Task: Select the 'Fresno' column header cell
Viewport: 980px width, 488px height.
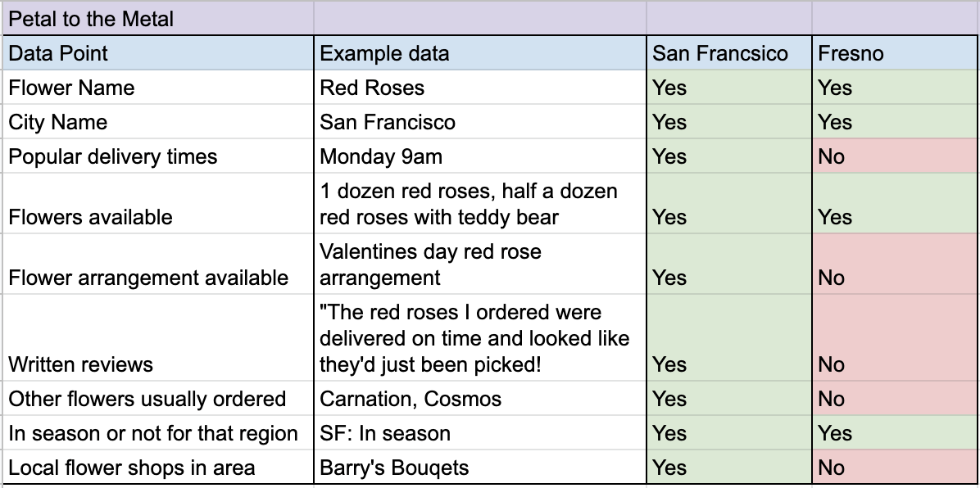Action: tap(895, 53)
